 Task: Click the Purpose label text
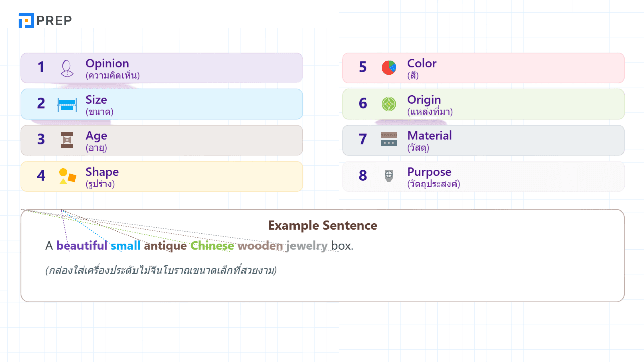pos(429,172)
